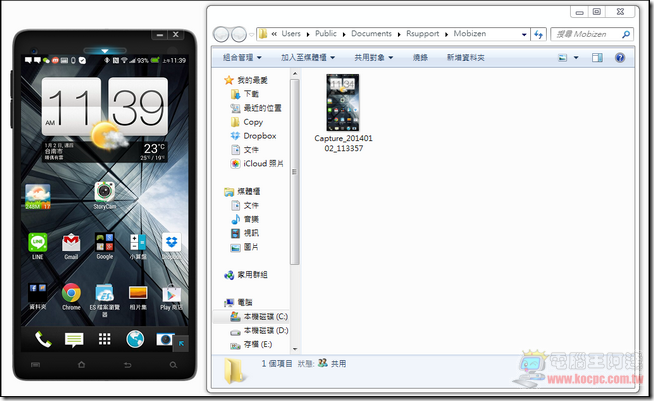Open the 組合管理 organize dropdown
This screenshot has width=654, height=401.
[x=242, y=58]
